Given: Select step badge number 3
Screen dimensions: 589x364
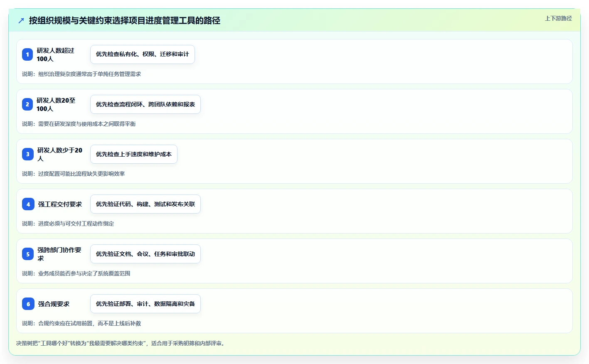Looking at the screenshot, I should (28, 154).
